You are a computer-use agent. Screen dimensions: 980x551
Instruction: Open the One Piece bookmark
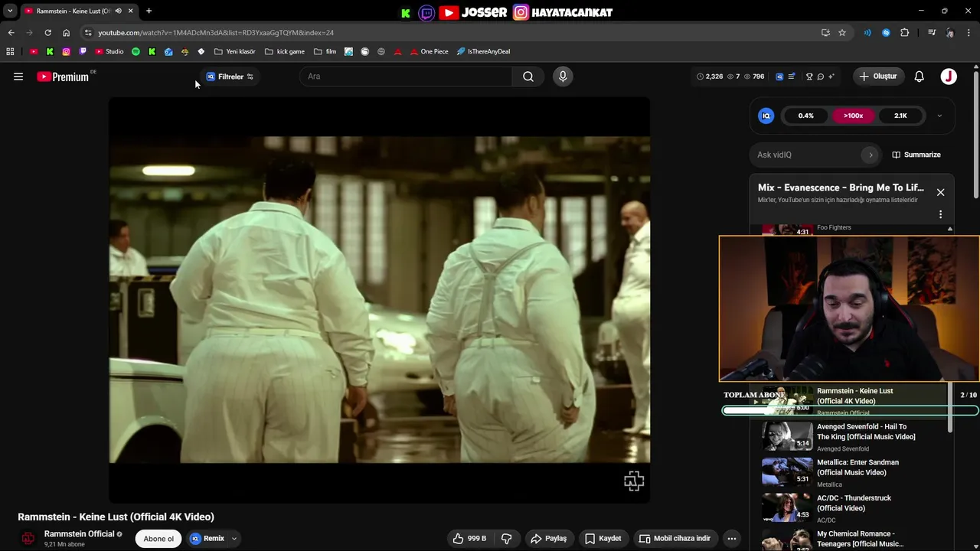click(429, 51)
